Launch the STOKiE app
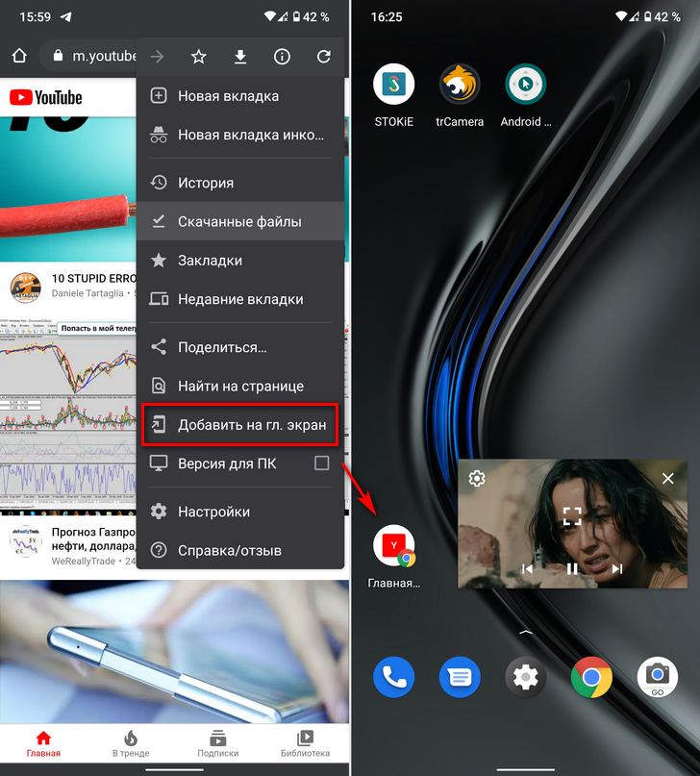 394,84
